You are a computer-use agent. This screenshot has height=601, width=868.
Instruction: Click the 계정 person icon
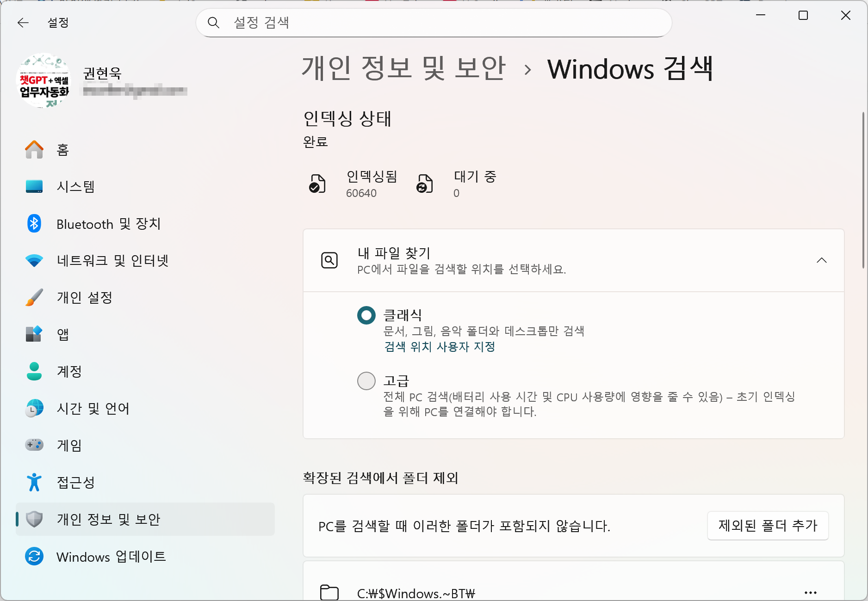pyautogui.click(x=34, y=372)
